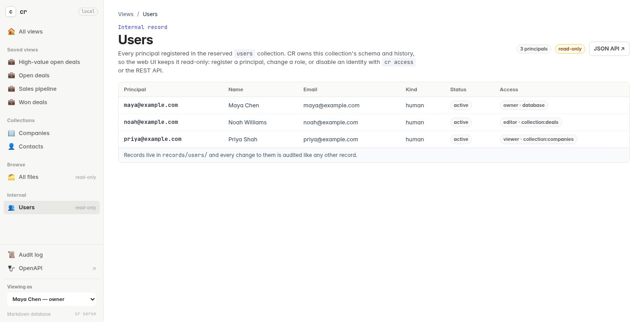The image size is (644, 322).
Task: Select principal priya@example.com in bold
Action: pyautogui.click(x=153, y=139)
